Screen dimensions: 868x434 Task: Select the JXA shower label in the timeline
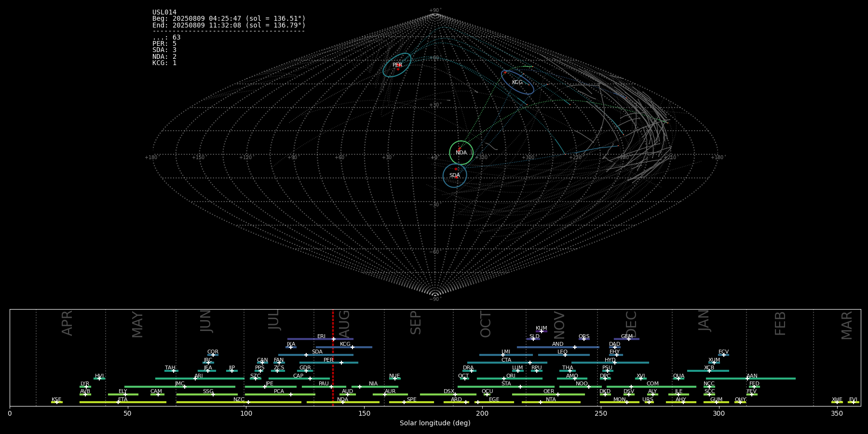[x=291, y=344]
